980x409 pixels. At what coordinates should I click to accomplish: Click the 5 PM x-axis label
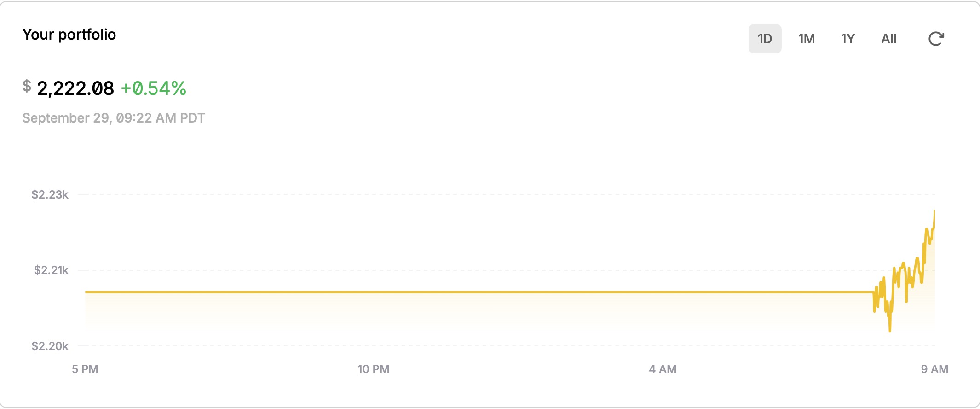click(x=85, y=369)
